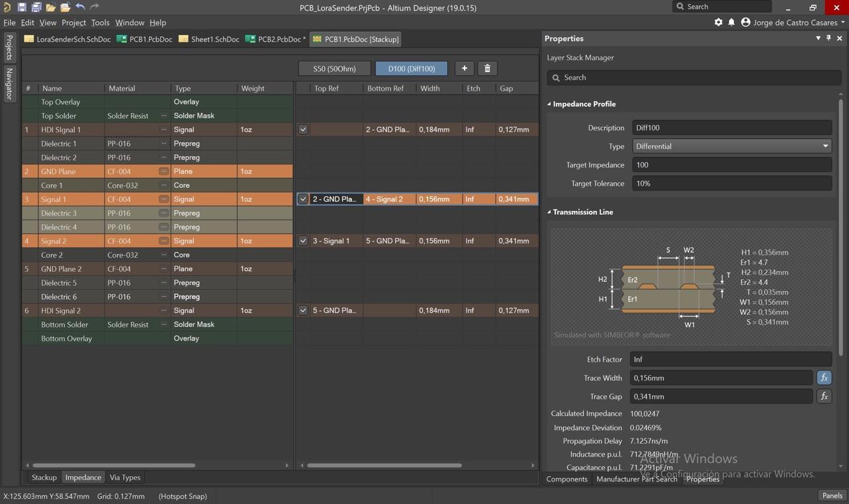This screenshot has width=849, height=504.
Task: Click the Panels button
Action: pyautogui.click(x=832, y=495)
